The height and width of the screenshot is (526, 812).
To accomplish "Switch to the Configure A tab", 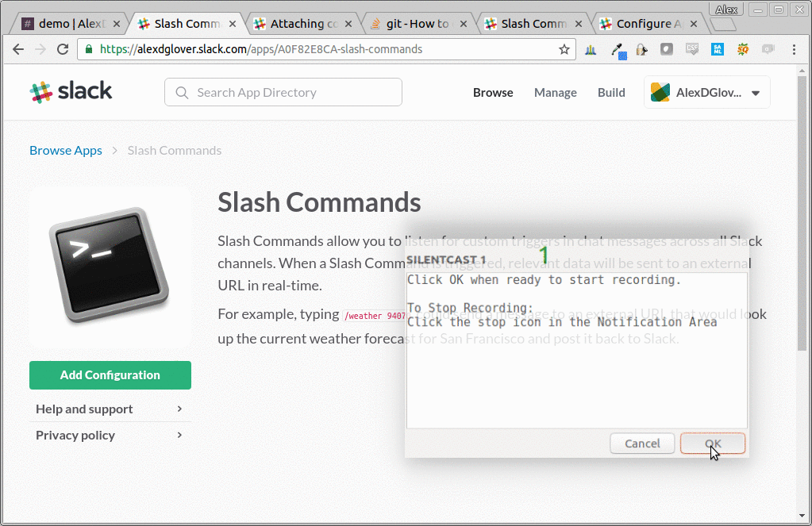I will [x=648, y=24].
